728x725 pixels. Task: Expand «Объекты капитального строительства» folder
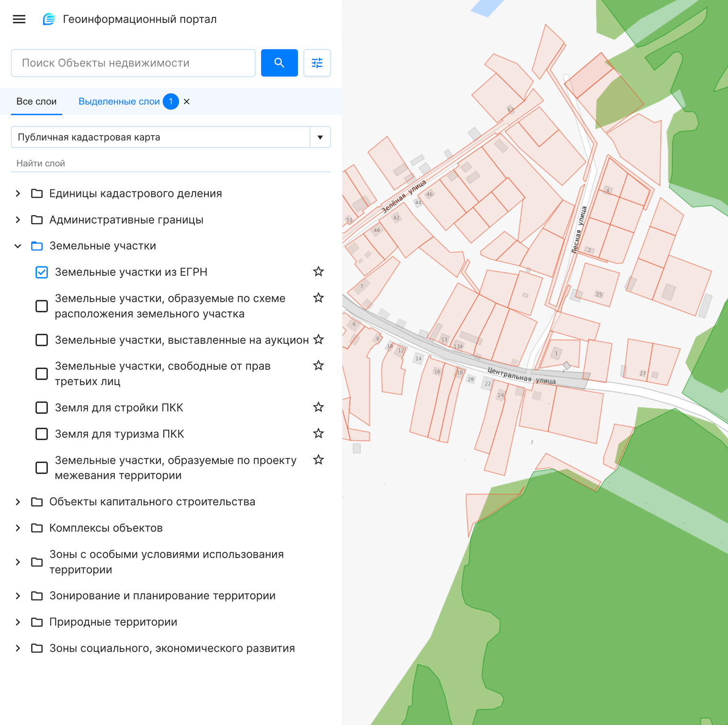[18, 502]
